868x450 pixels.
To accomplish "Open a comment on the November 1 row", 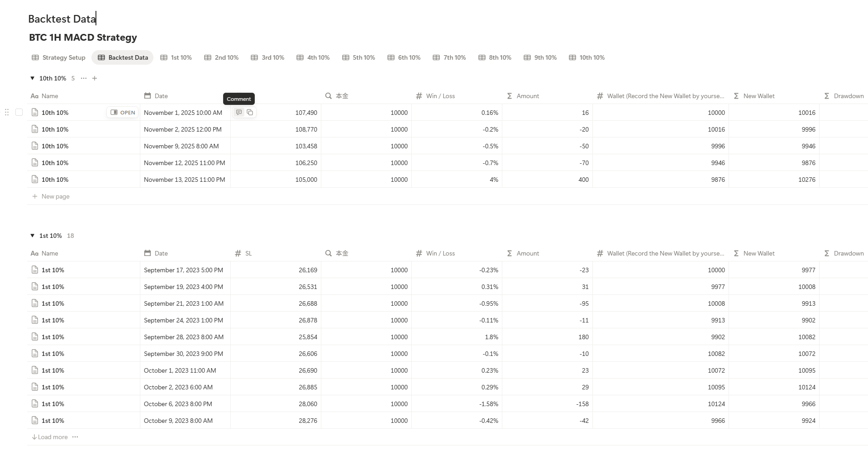I will 239,112.
